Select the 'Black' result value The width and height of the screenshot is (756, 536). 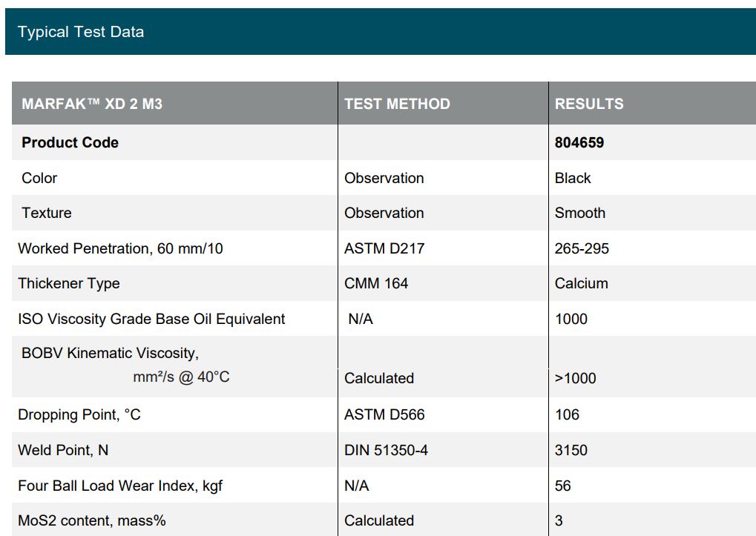click(x=572, y=178)
